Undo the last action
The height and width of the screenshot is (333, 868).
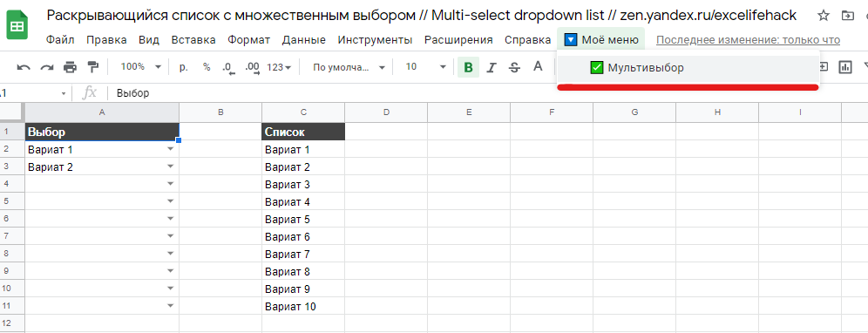click(24, 68)
